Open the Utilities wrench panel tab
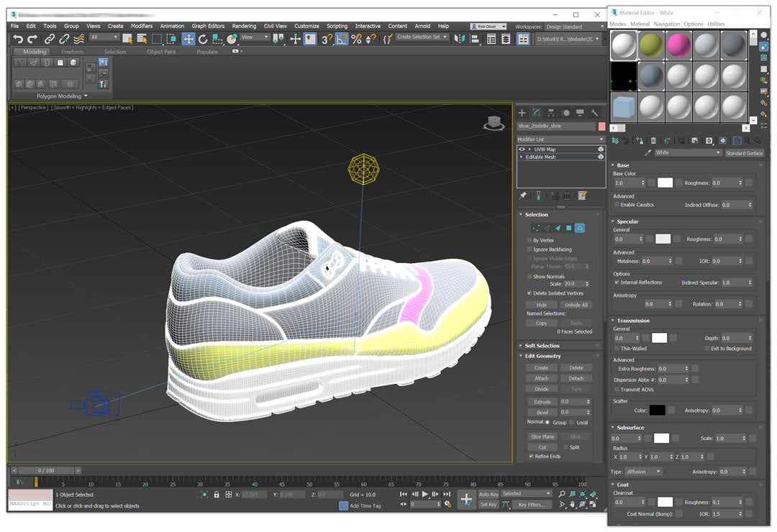The height and width of the screenshot is (532, 777). pos(595,113)
